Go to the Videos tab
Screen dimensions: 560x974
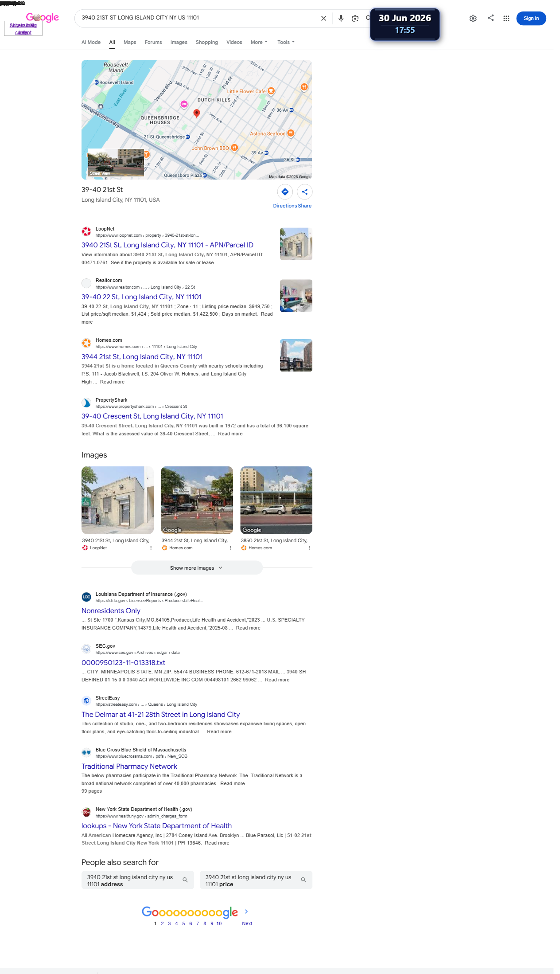click(x=234, y=42)
